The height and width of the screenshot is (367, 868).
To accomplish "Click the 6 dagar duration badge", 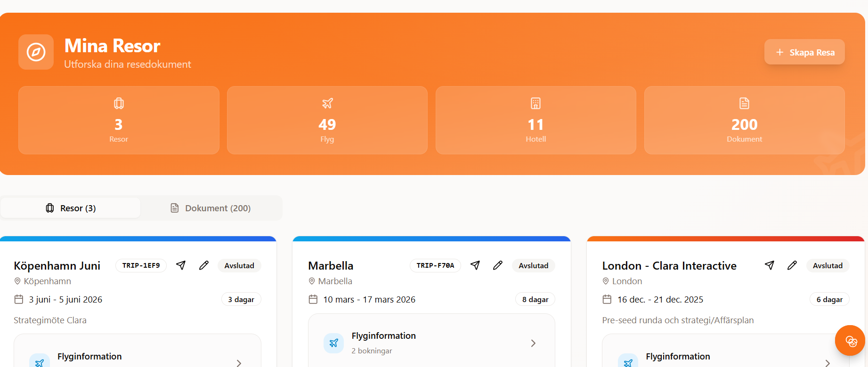I will tap(830, 299).
